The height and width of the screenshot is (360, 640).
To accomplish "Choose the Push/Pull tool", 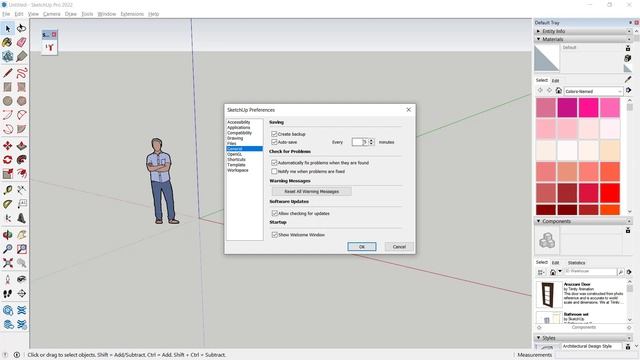I will [x=21, y=146].
